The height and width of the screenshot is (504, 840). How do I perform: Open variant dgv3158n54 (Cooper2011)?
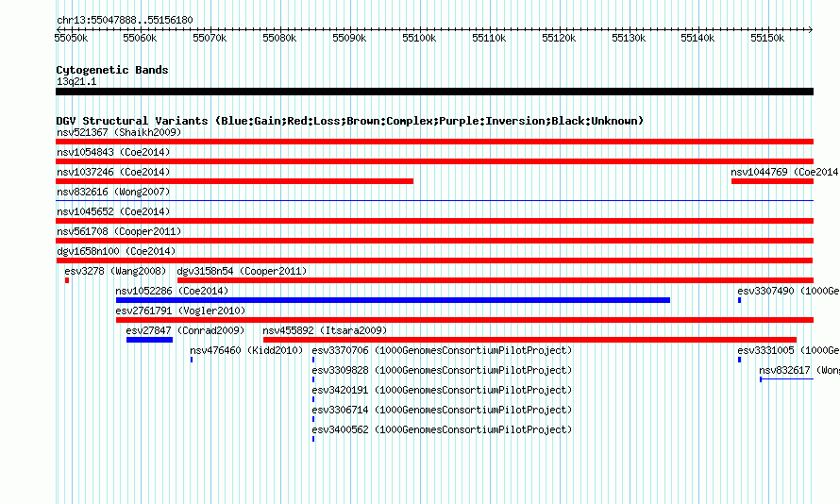click(x=242, y=271)
